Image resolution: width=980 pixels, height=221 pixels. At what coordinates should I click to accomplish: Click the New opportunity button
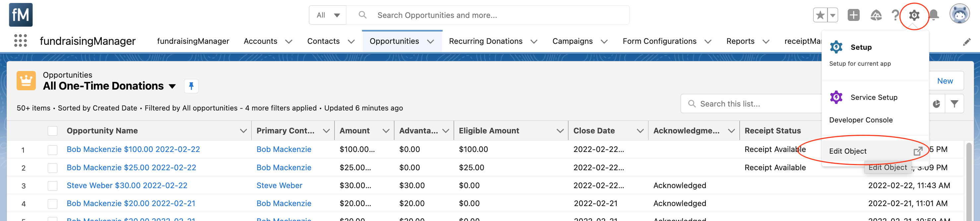point(945,81)
